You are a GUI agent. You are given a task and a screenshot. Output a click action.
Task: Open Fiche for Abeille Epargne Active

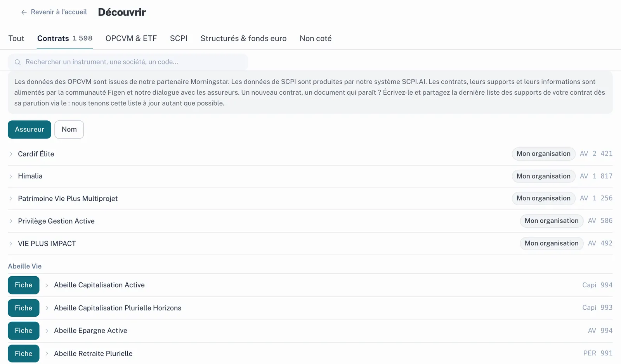point(24,331)
